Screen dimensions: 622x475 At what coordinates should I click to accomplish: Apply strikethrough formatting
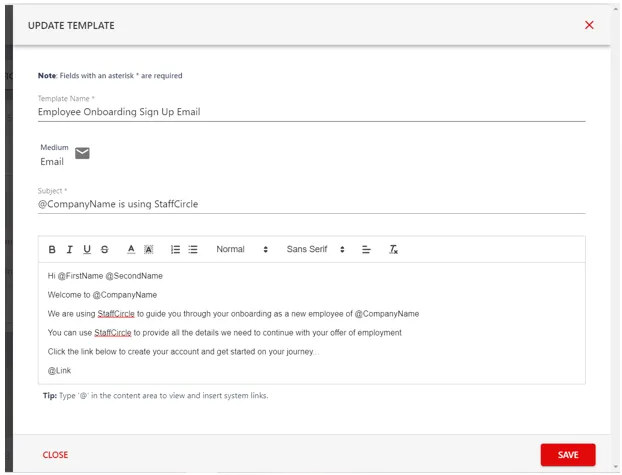(x=105, y=250)
